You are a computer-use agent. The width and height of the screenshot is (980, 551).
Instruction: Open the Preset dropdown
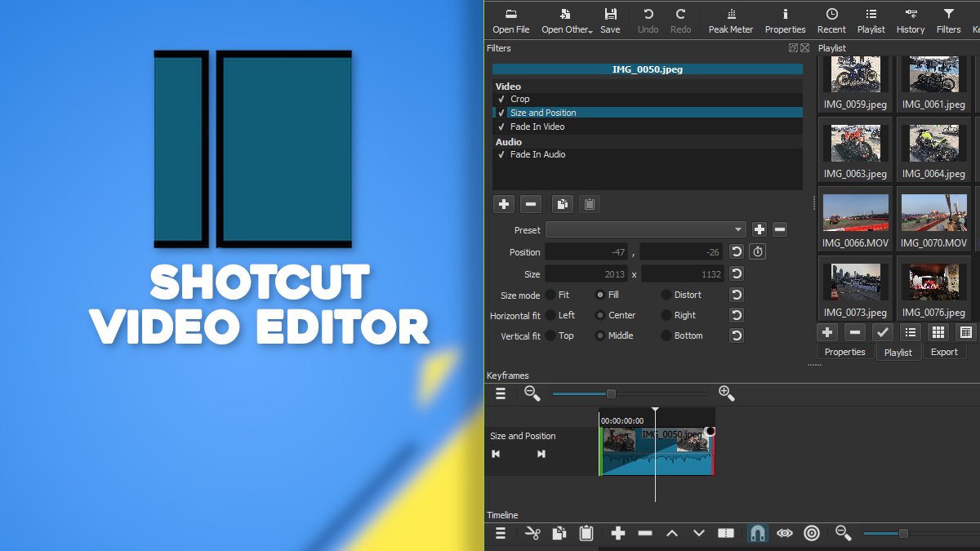tap(646, 230)
